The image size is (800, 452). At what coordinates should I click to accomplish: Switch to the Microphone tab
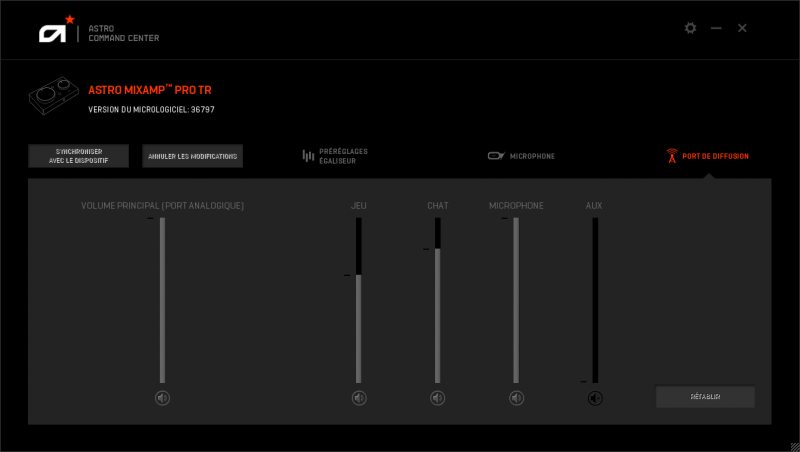point(521,156)
